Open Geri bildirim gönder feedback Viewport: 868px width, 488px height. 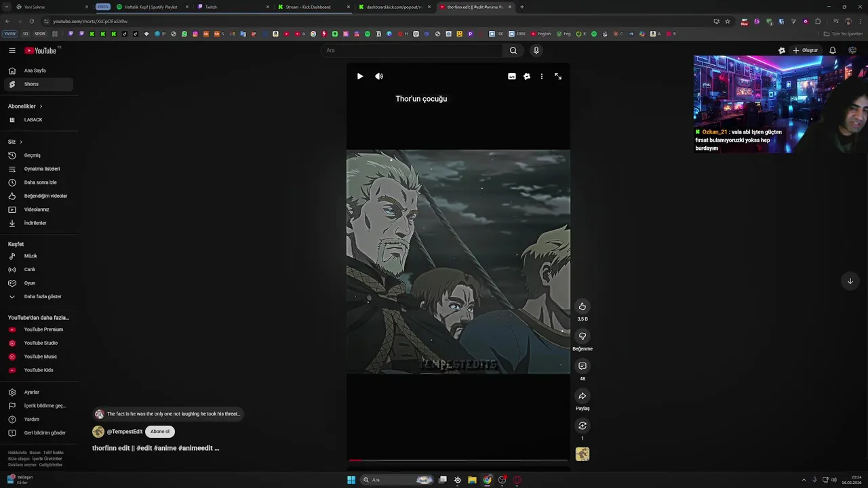tap(39, 433)
